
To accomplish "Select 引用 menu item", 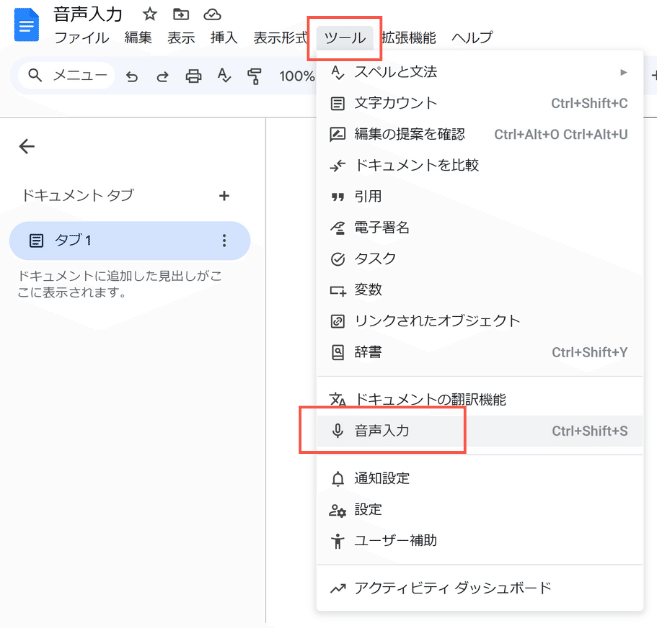I will (479, 196).
